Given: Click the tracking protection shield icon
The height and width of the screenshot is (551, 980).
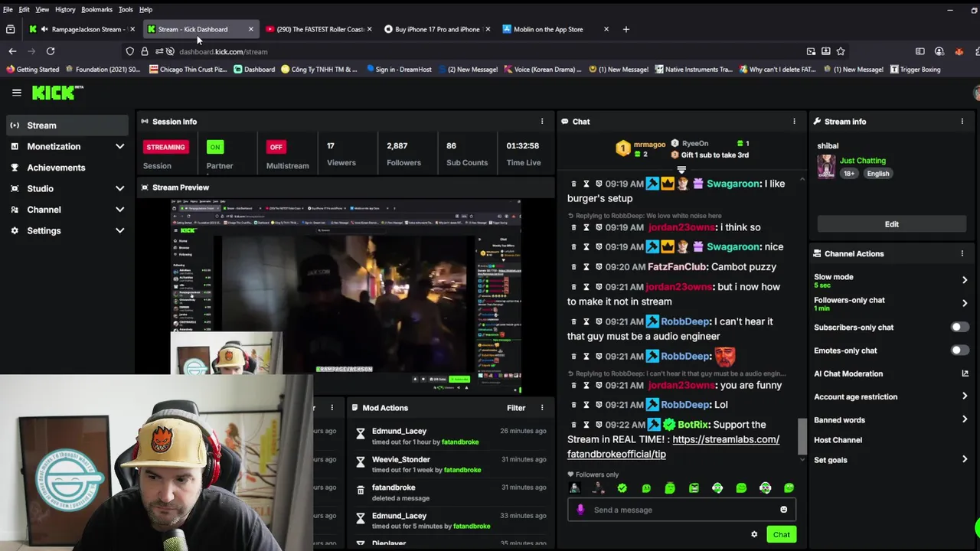Looking at the screenshot, I should coord(130,51).
